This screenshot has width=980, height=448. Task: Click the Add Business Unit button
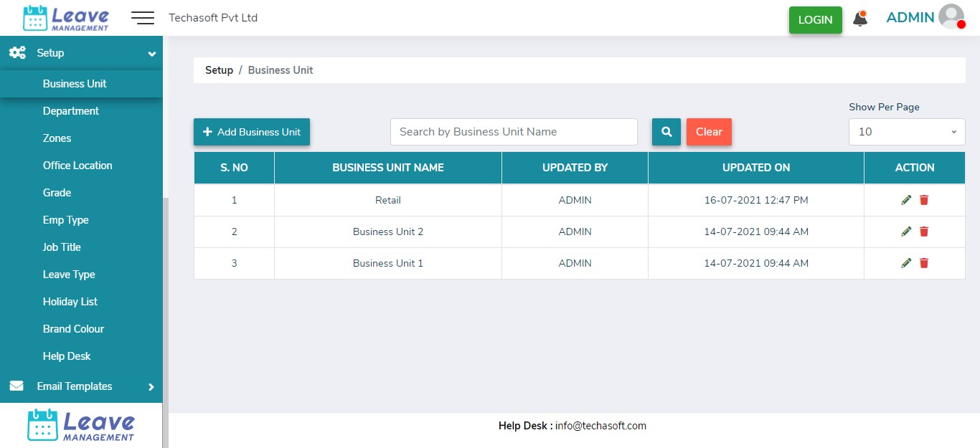[x=252, y=132]
